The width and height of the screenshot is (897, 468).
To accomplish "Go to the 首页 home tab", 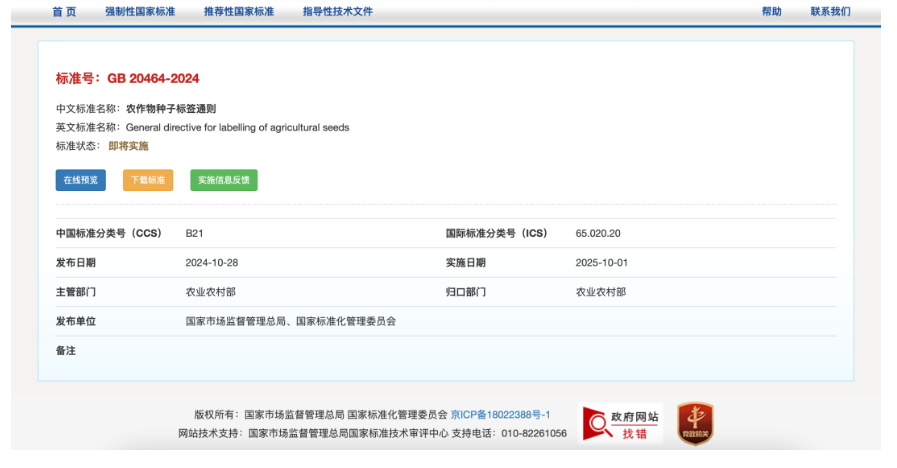I will point(64,11).
